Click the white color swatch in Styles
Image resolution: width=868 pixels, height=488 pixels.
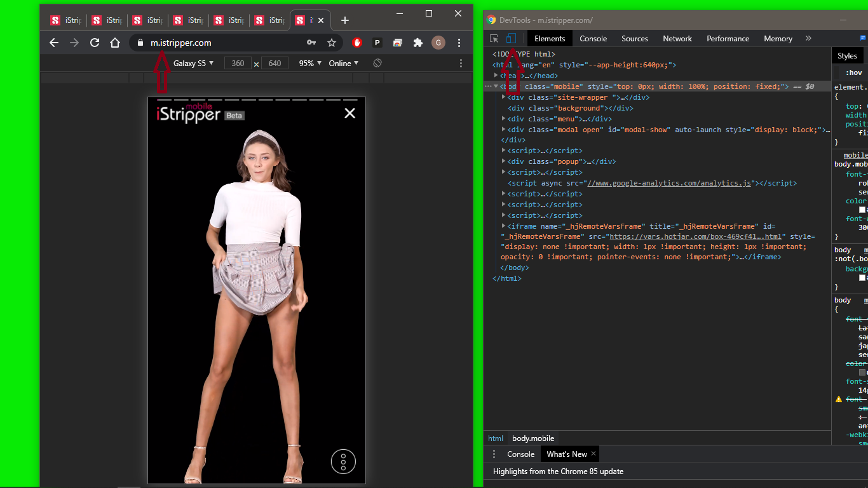pyautogui.click(x=862, y=210)
